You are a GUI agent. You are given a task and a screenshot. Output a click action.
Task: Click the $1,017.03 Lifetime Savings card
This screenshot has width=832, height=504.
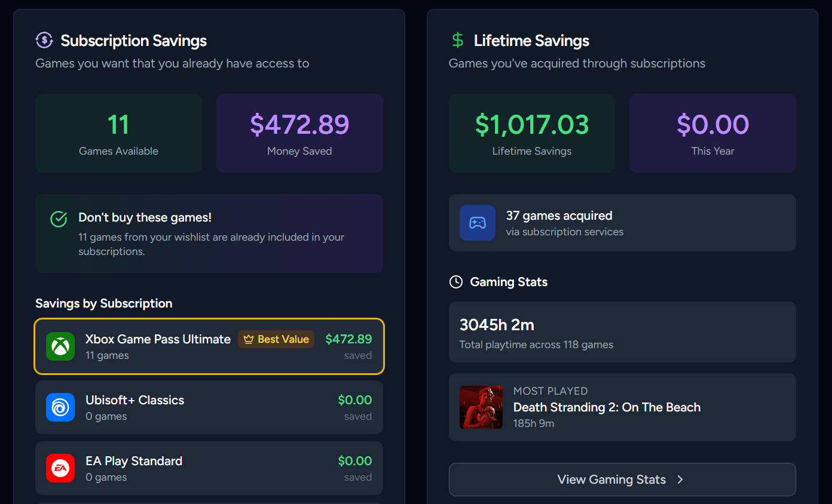[531, 133]
